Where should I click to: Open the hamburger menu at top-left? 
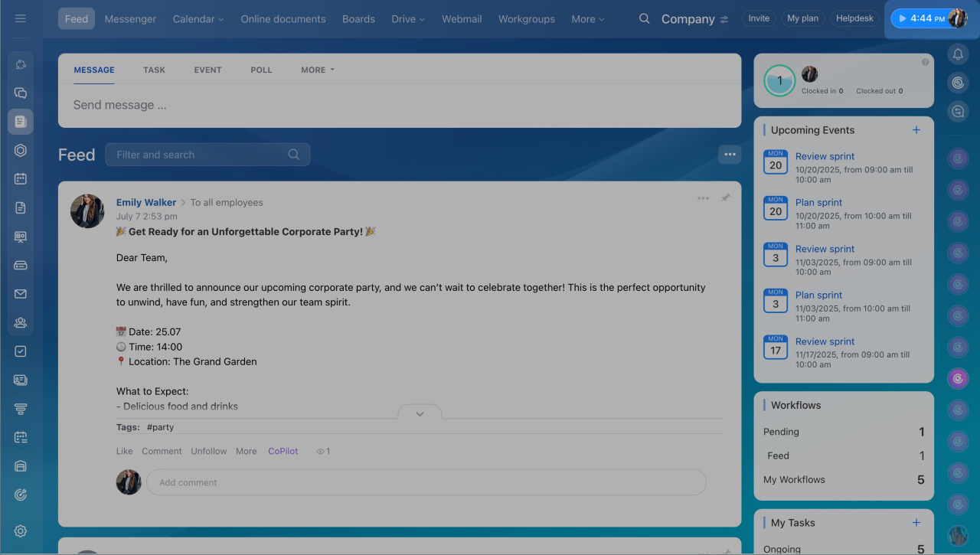point(21,18)
